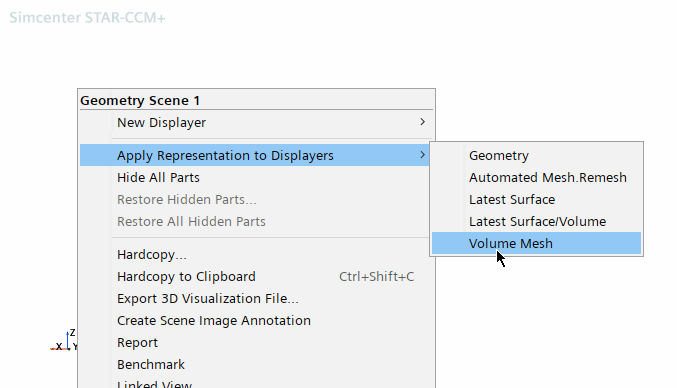Expand the New Displayer chevron arrow

[x=423, y=122]
